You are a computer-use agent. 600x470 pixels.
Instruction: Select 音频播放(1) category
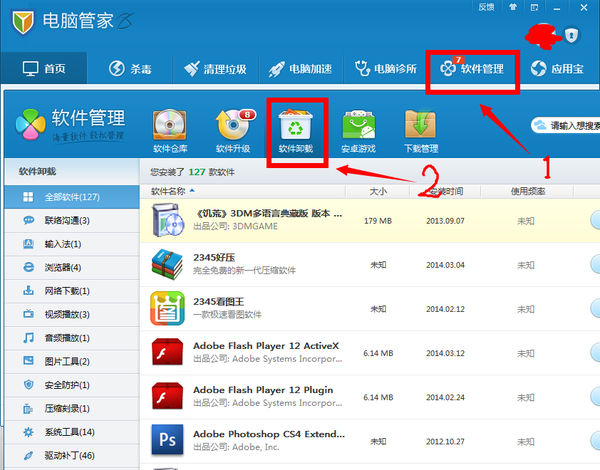coord(72,338)
